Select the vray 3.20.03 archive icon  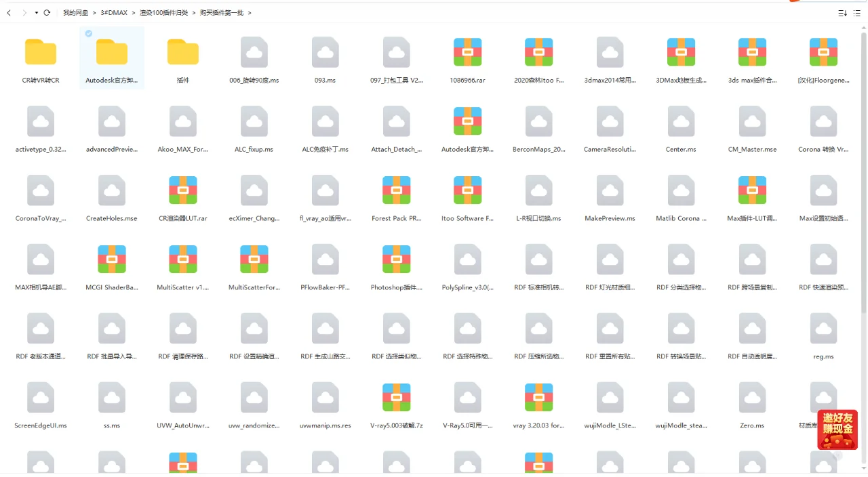coord(539,398)
